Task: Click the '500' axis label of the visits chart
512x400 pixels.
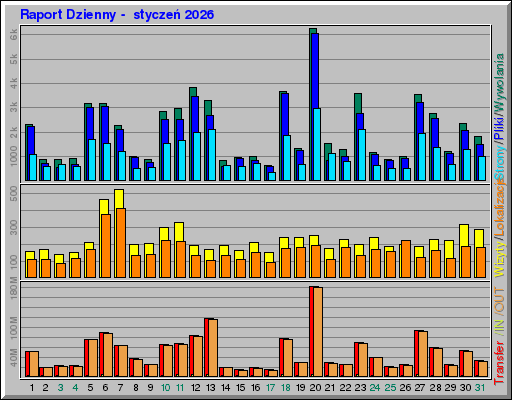Action: tap(14, 194)
